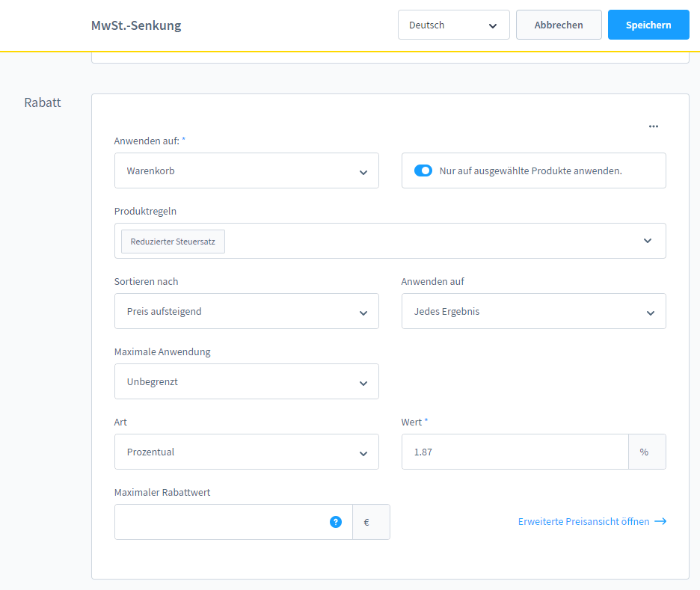Click the Art field label
The width and height of the screenshot is (700, 590).
tap(120, 422)
